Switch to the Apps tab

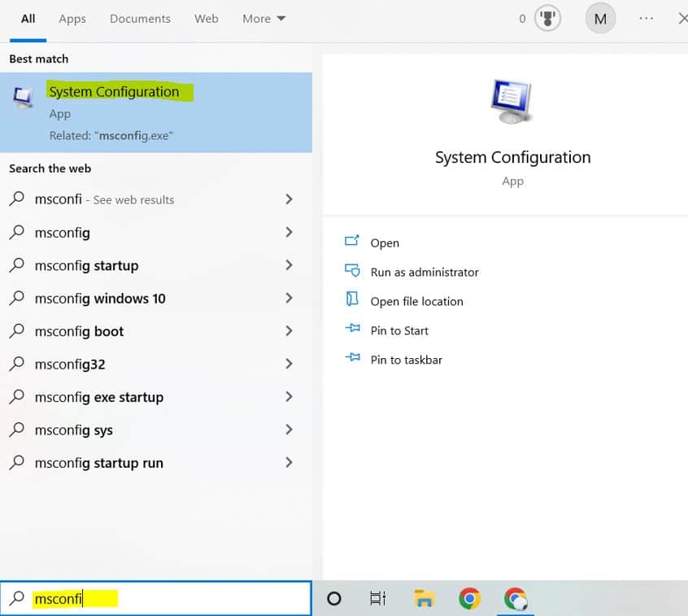[72, 19]
